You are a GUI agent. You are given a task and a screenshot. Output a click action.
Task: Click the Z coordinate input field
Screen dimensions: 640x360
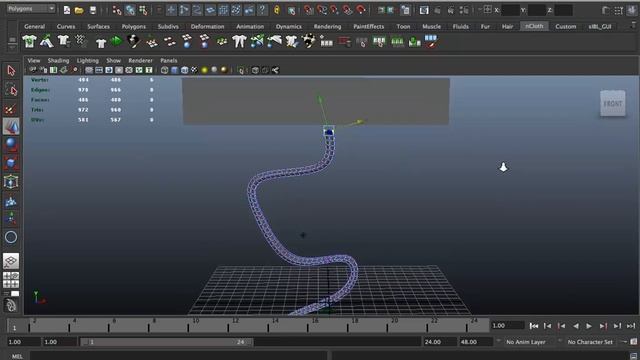pos(563,10)
